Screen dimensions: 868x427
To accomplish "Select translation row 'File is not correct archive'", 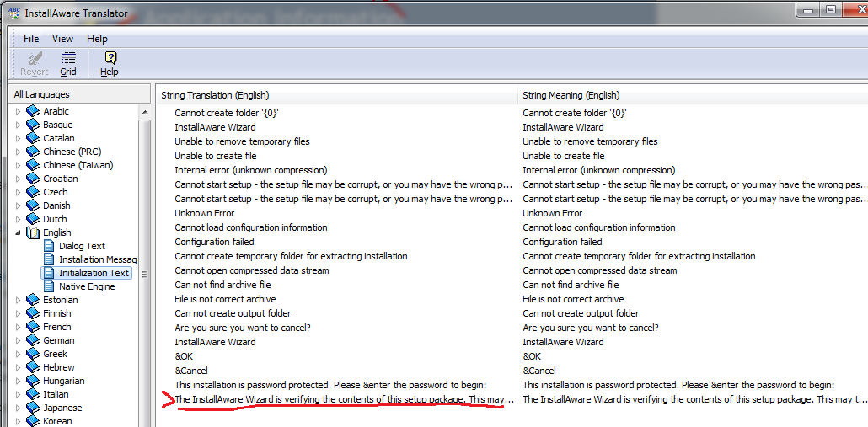I will pyautogui.click(x=225, y=299).
